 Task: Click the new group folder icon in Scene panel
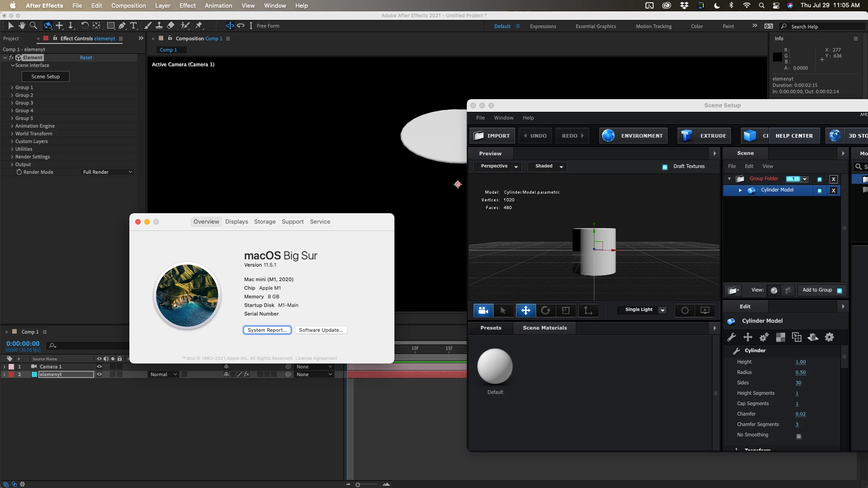733,290
